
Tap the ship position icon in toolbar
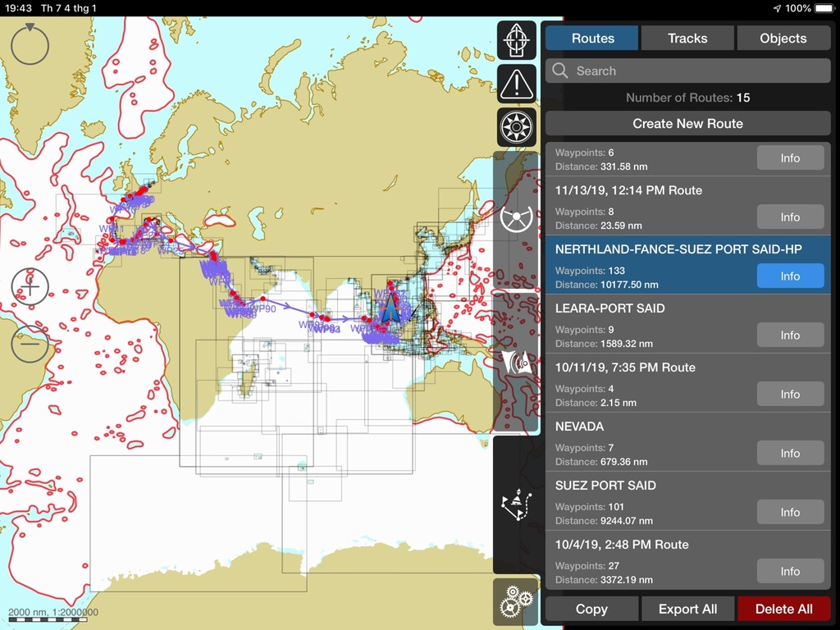click(x=516, y=40)
